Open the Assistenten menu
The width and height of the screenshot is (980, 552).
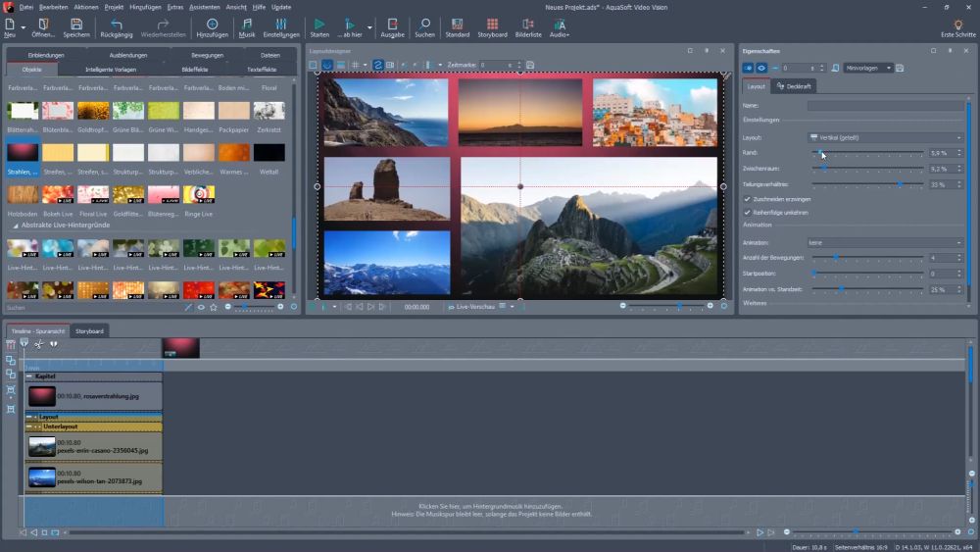click(x=204, y=7)
